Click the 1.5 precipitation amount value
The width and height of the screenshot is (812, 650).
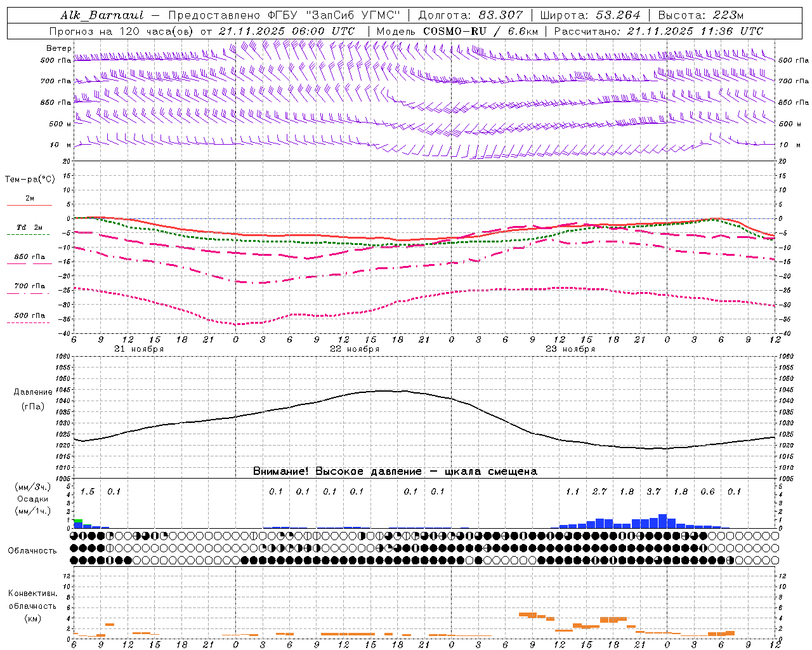(x=88, y=492)
